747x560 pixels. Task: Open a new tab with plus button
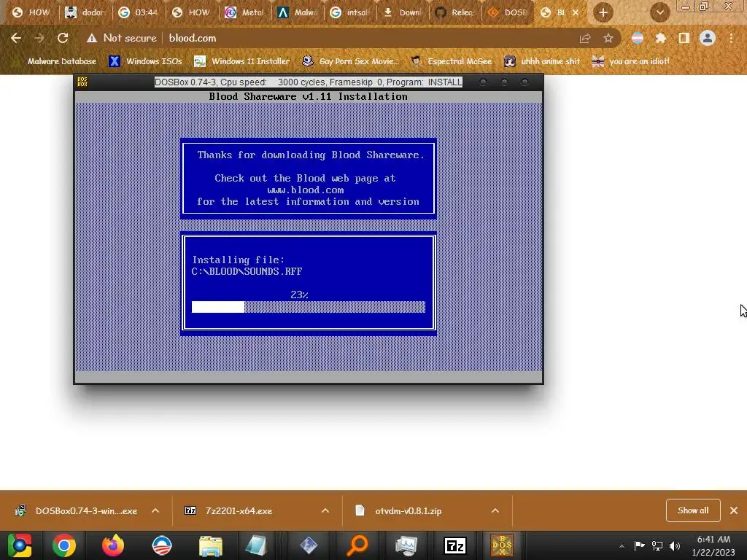point(603,13)
